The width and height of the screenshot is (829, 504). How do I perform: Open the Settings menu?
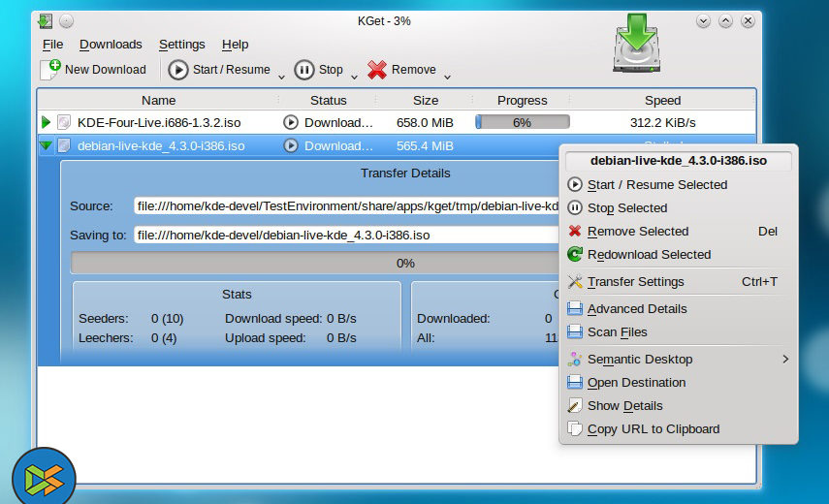182,45
